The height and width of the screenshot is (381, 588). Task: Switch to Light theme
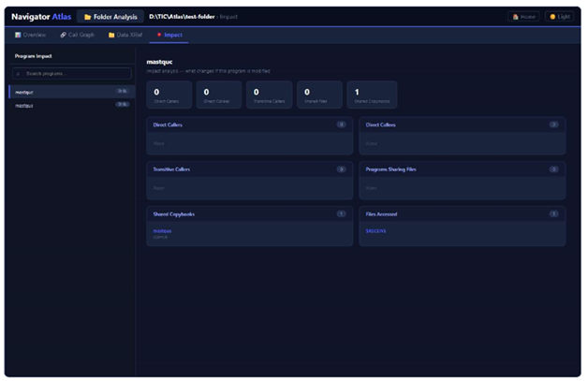[560, 17]
